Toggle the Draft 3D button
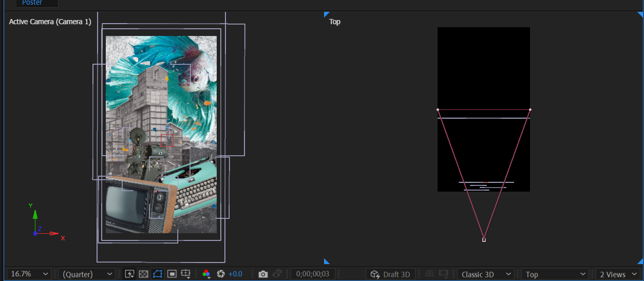The image size is (644, 281). pos(390,274)
